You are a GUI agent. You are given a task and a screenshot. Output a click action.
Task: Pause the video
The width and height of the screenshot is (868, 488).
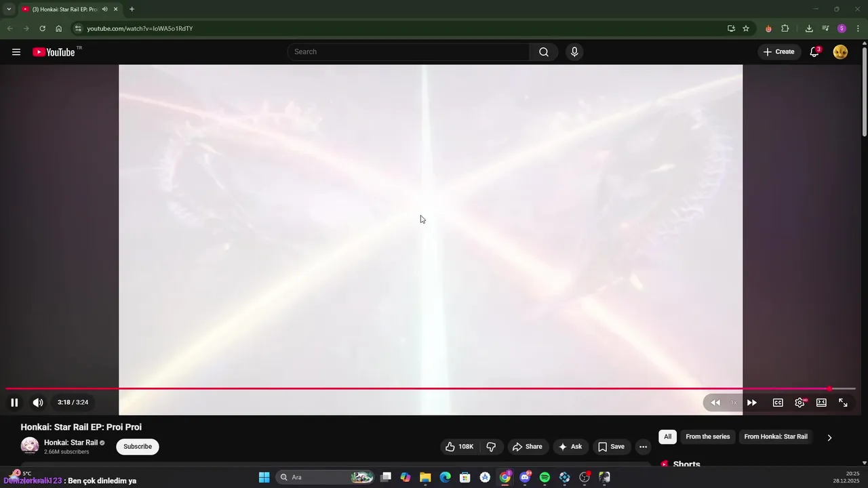[14, 403]
